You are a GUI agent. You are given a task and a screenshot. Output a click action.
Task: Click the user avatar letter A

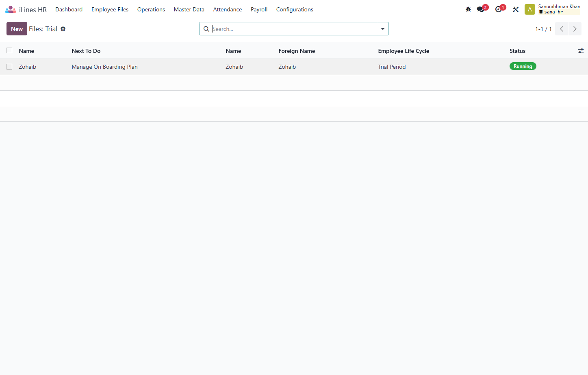(530, 9)
